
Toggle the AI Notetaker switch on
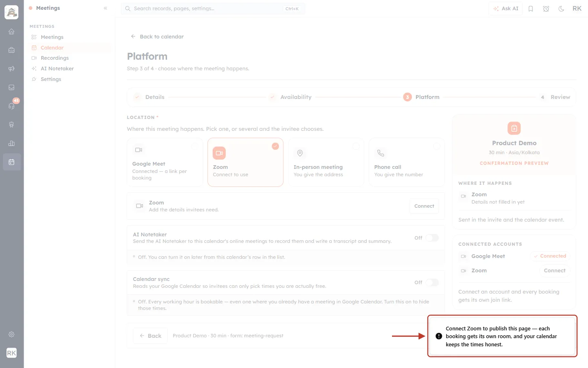coord(432,238)
